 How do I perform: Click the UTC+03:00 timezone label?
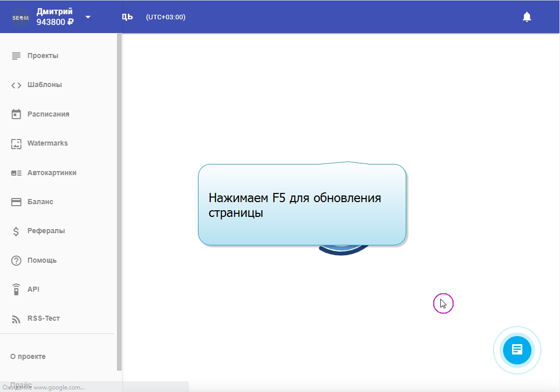click(165, 17)
